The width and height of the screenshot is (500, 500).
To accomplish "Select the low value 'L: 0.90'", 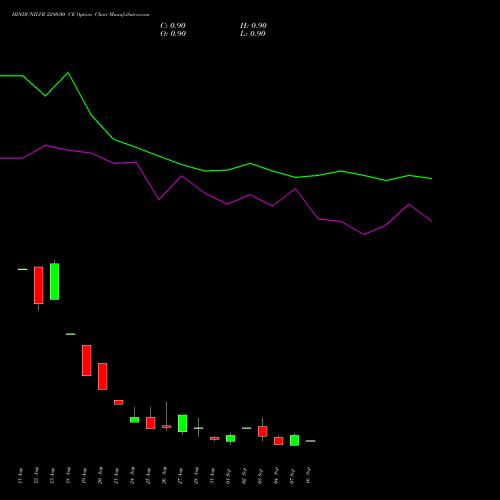I will 253,34.
